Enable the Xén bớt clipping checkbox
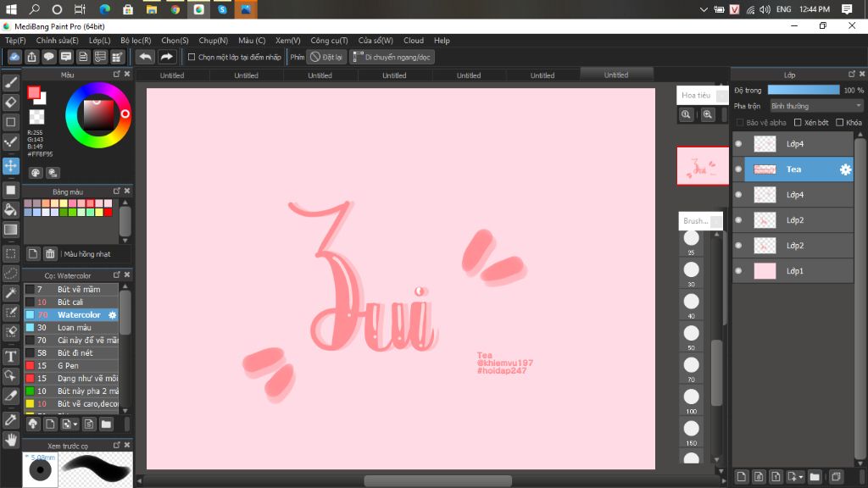 click(x=798, y=122)
